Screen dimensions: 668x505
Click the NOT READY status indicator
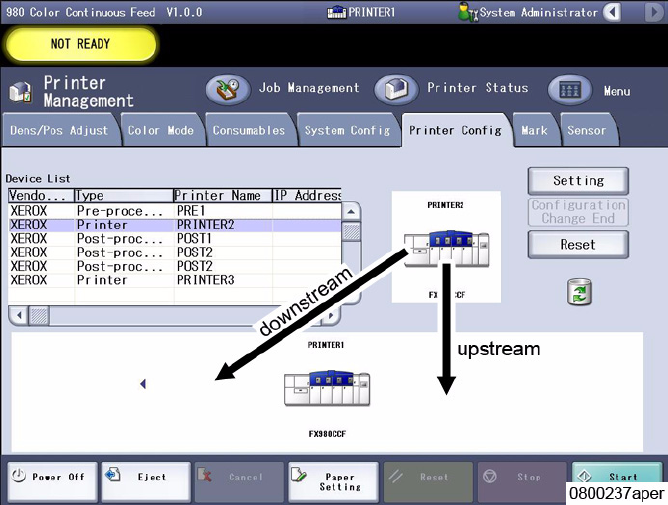(81, 44)
